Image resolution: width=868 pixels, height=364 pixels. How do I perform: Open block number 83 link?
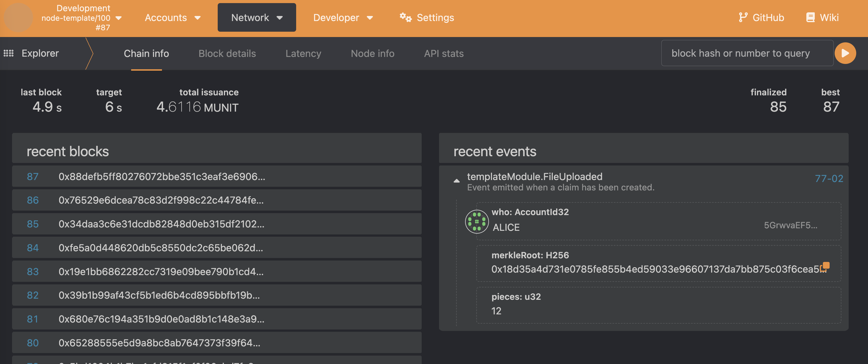click(x=33, y=271)
